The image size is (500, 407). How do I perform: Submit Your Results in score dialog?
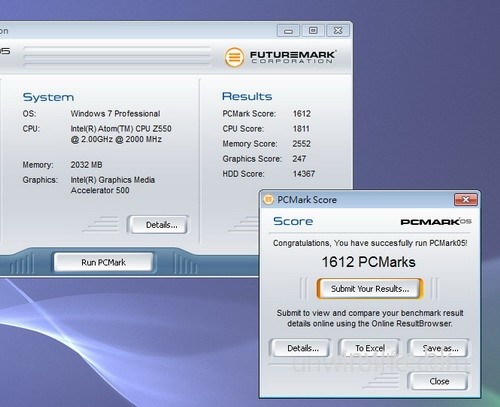[x=370, y=289]
